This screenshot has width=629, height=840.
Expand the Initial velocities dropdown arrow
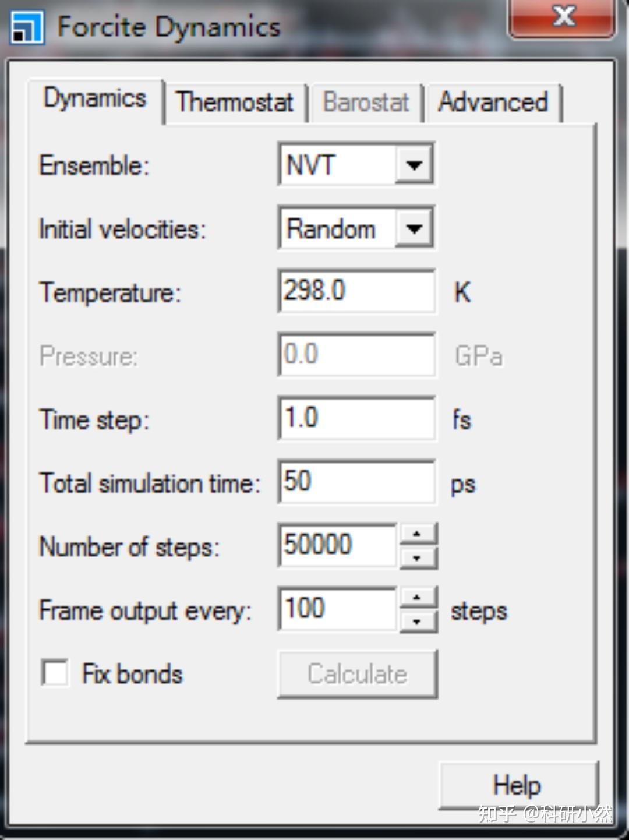pos(414,228)
